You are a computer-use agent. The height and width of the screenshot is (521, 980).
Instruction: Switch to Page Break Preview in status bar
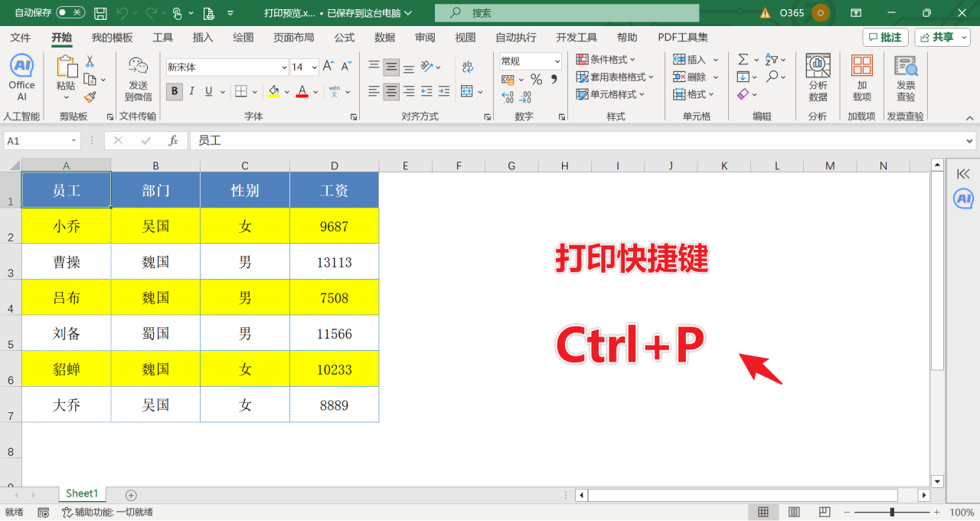pos(825,513)
